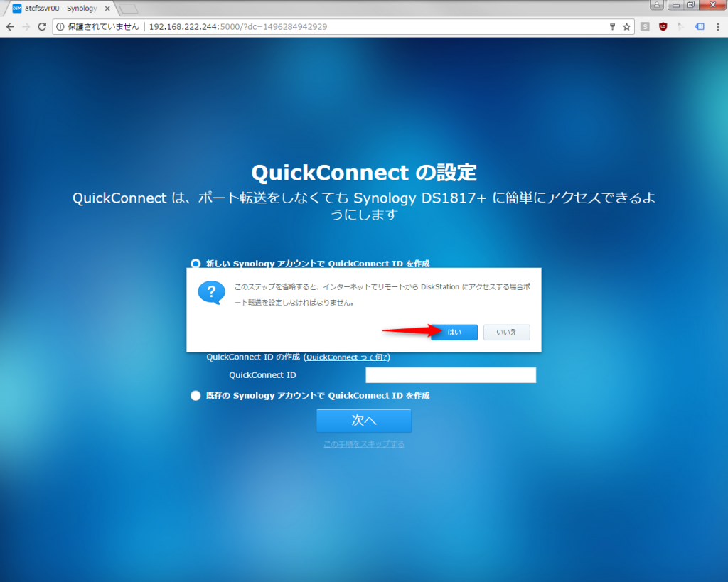Click into the QuickConnect ID field

click(x=451, y=375)
